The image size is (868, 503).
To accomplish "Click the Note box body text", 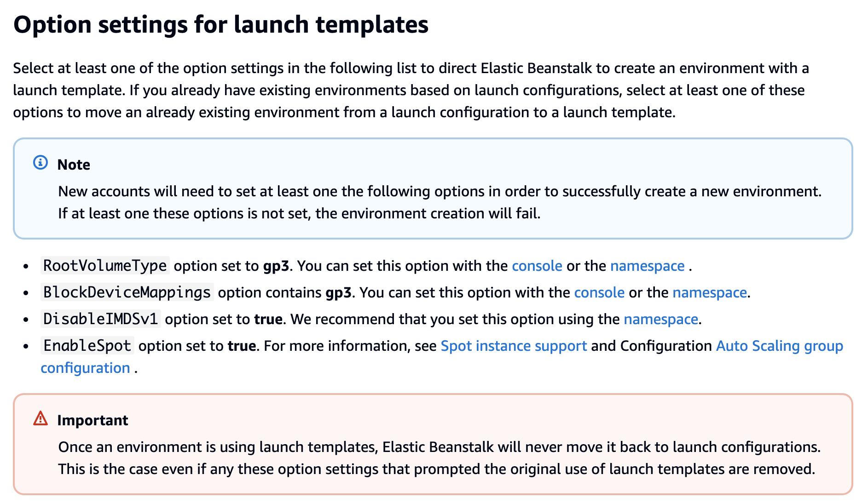I will (440, 202).
